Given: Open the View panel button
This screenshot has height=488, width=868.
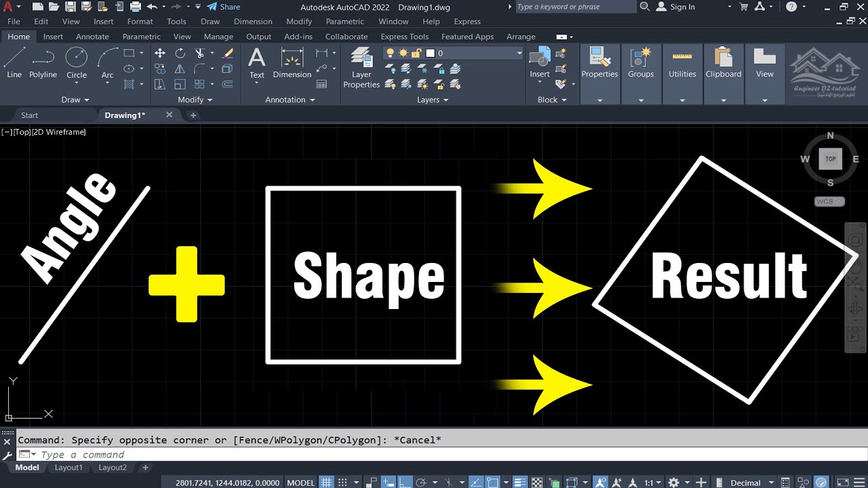Looking at the screenshot, I should tap(765, 74).
